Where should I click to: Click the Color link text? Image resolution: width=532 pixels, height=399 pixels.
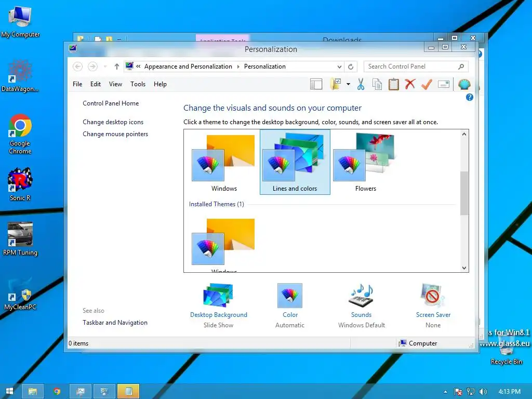click(x=290, y=314)
